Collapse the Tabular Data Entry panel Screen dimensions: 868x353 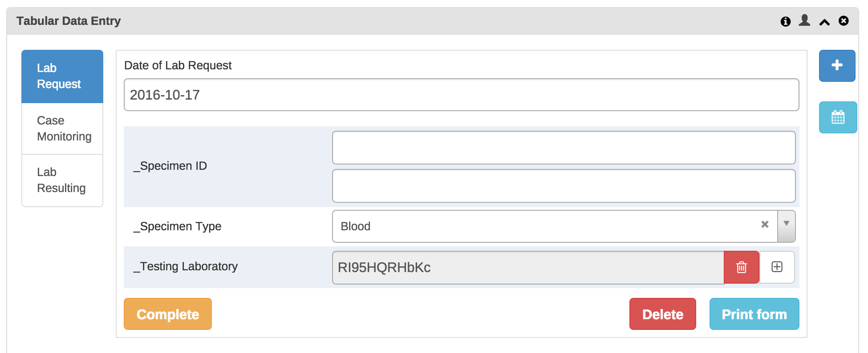point(824,22)
